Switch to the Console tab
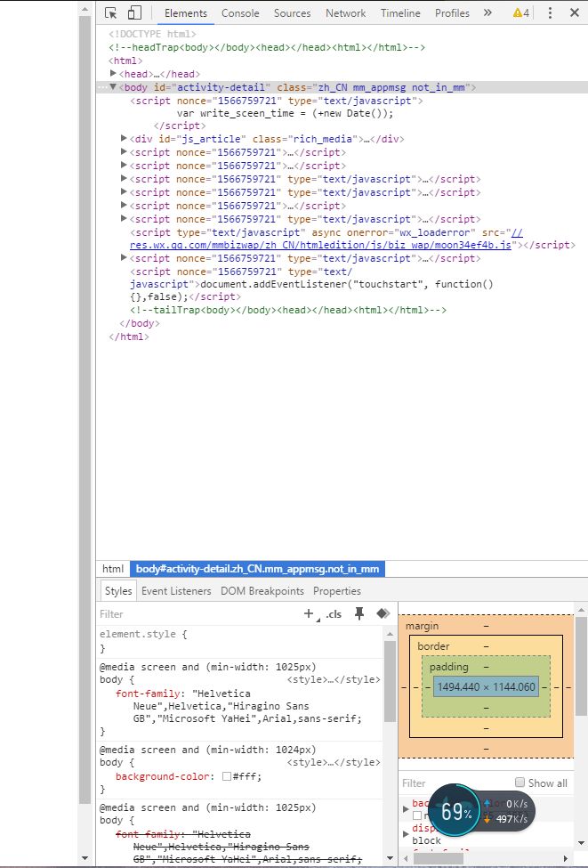The height and width of the screenshot is (868, 588). (240, 13)
